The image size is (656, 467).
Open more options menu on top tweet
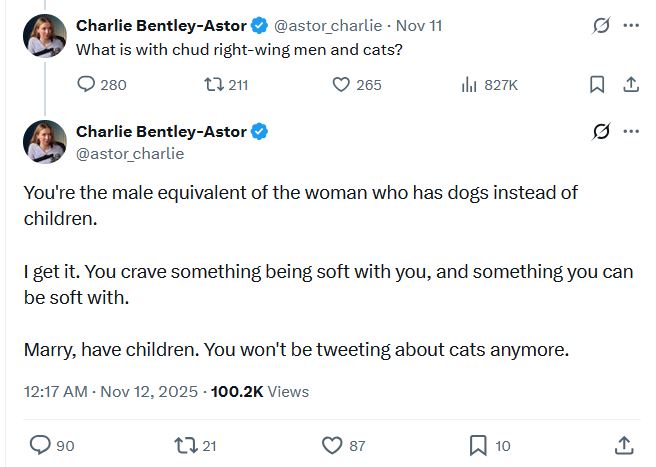630,26
